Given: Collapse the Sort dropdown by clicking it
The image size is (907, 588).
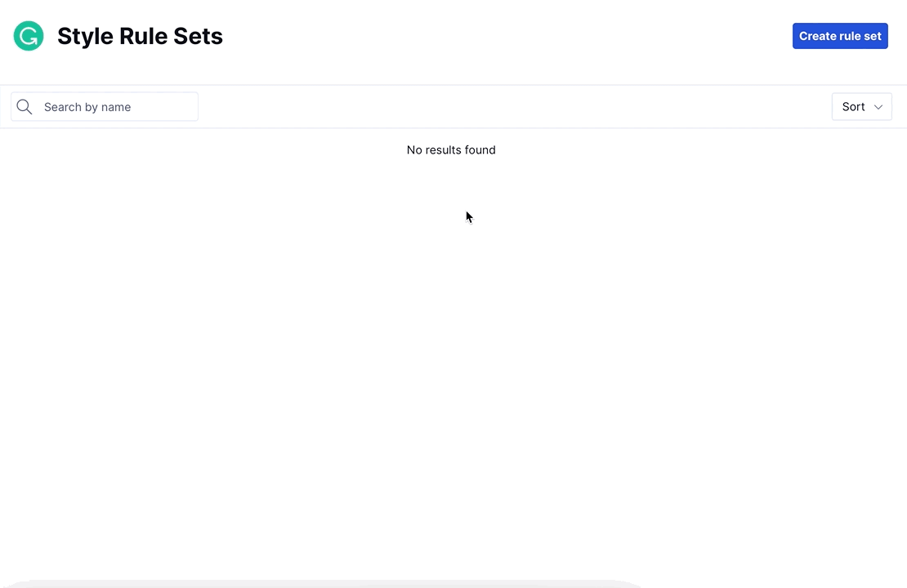Looking at the screenshot, I should click(x=861, y=107).
